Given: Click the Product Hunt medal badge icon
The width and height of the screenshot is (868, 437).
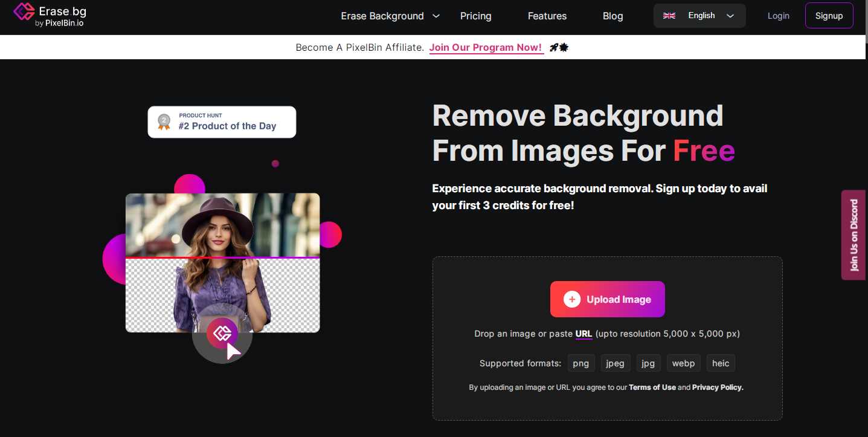Looking at the screenshot, I should pyautogui.click(x=164, y=121).
